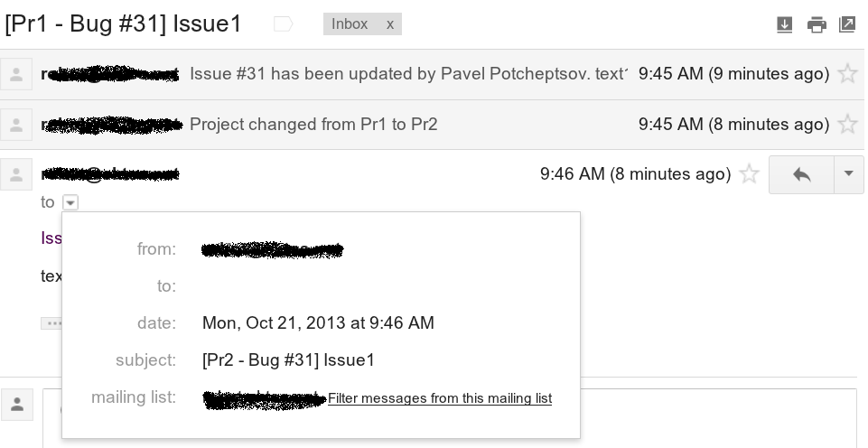The width and height of the screenshot is (868, 448).
Task: Open the Project changed from Pr1 to Pr2 message
Action: pos(313,124)
